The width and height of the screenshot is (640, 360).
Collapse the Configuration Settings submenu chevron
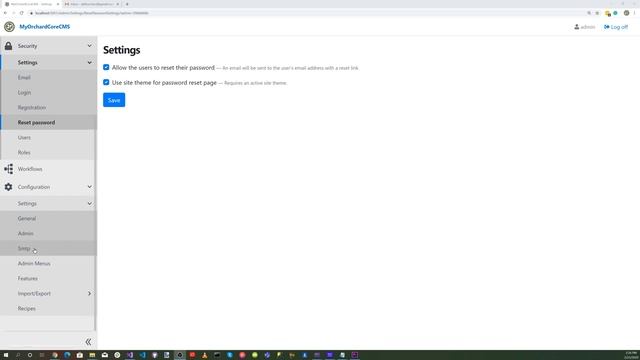[89, 203]
